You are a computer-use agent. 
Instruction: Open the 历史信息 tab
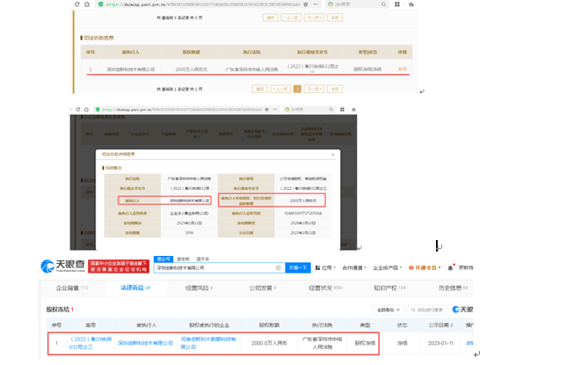click(453, 288)
